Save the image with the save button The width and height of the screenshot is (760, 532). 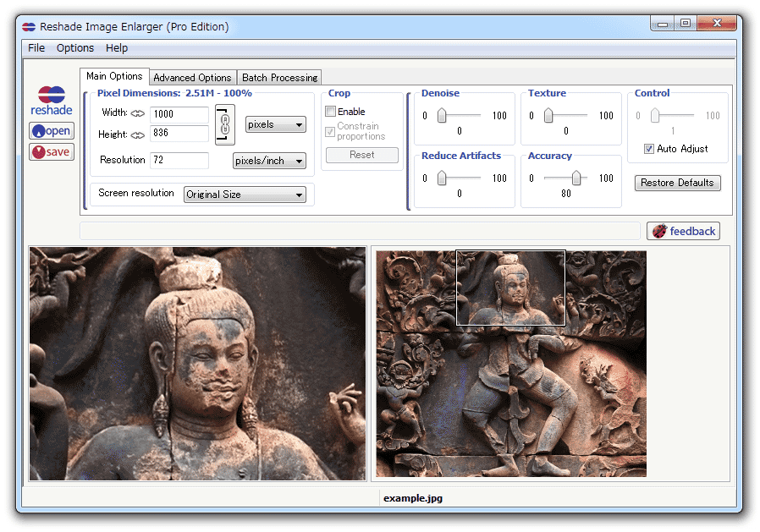pyautogui.click(x=52, y=152)
